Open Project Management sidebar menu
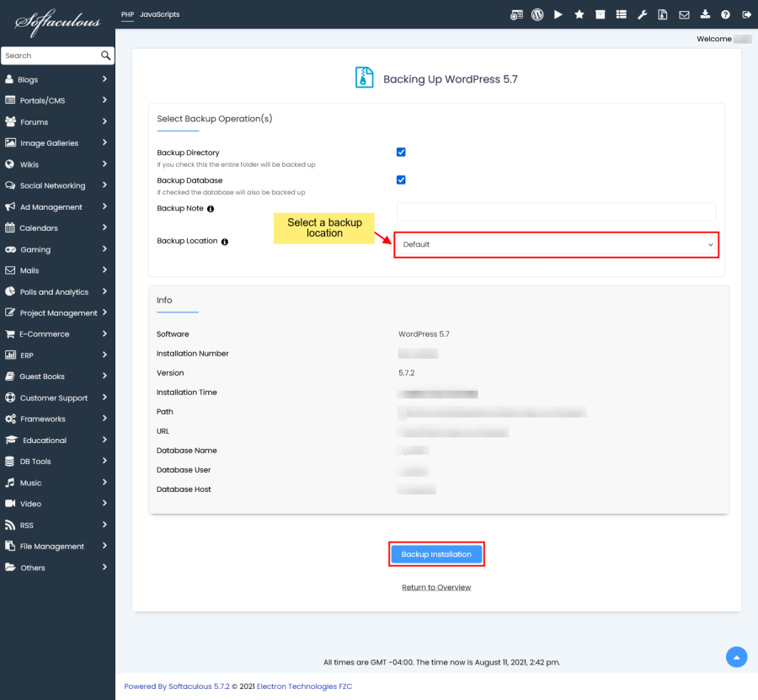 (57, 313)
